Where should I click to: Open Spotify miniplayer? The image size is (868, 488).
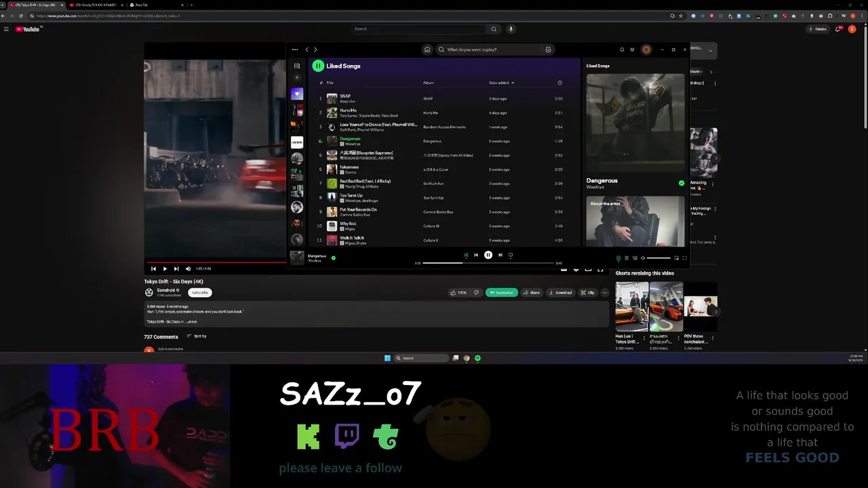click(x=676, y=258)
